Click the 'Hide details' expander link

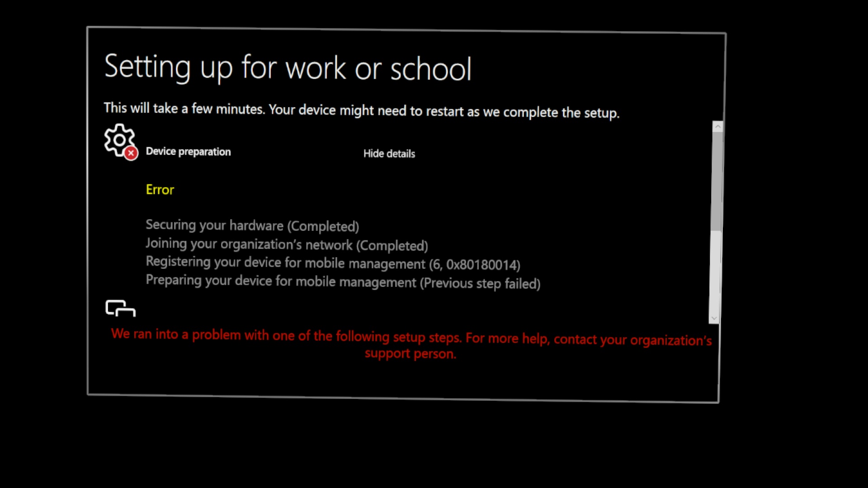pos(389,154)
